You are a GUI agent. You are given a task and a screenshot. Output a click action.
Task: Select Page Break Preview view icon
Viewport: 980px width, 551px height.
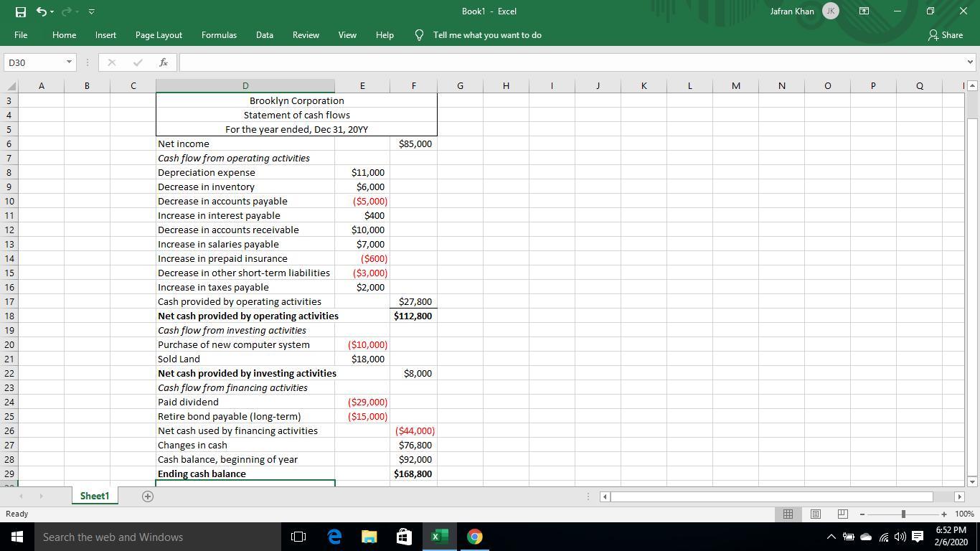click(x=842, y=514)
